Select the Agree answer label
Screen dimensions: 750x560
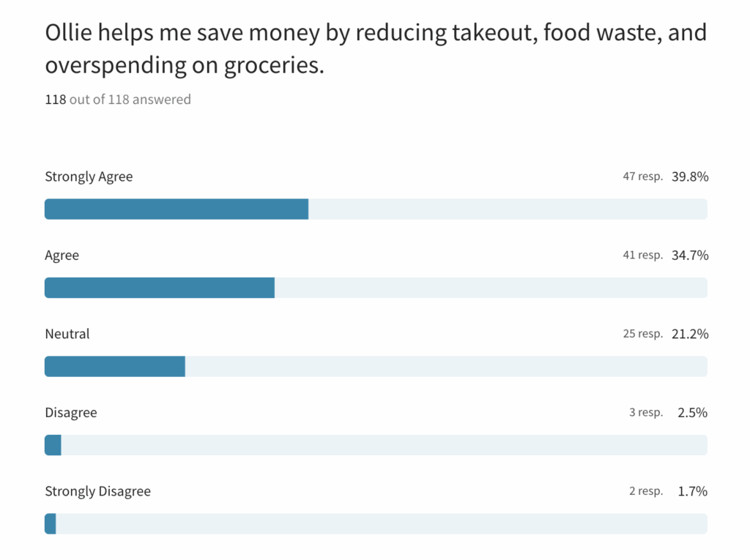point(62,255)
